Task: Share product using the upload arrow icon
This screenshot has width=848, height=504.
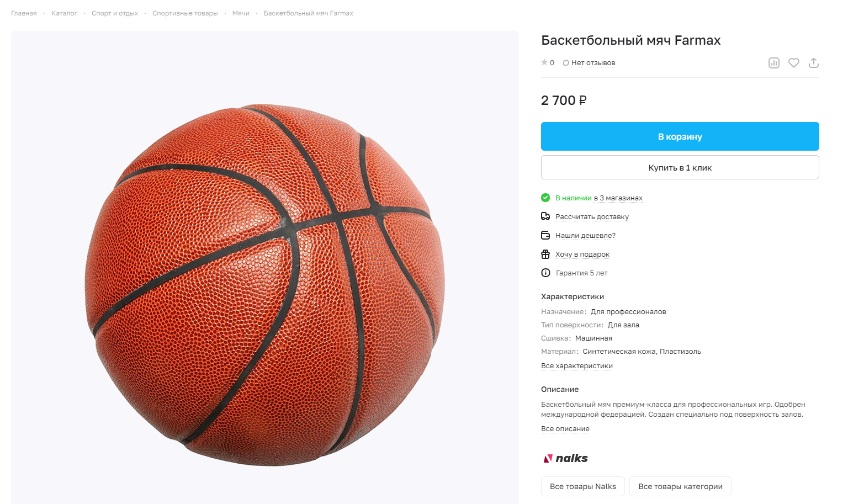Action: (814, 63)
